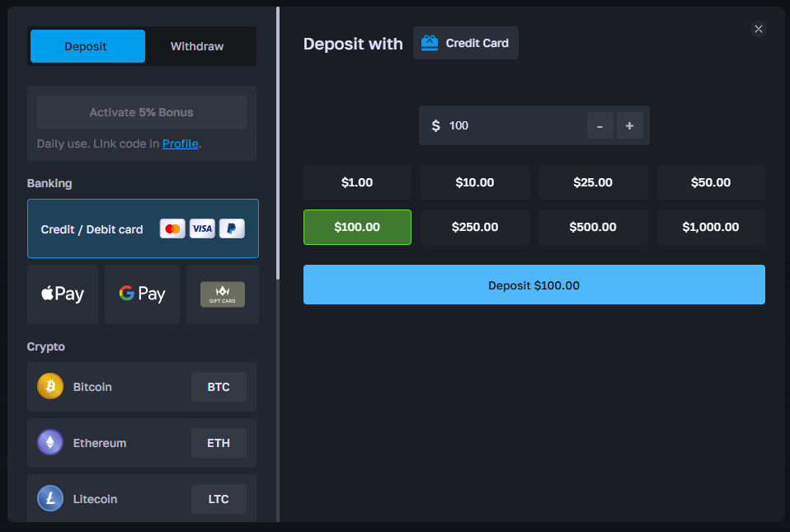Click the Bitcoin coin icon
Image resolution: width=790 pixels, height=532 pixels.
[x=50, y=386]
